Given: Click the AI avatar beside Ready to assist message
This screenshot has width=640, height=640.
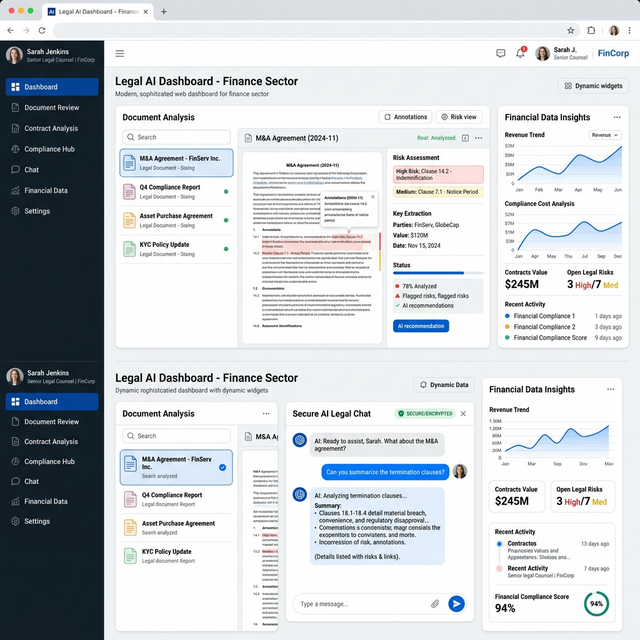Looking at the screenshot, I should (x=300, y=440).
